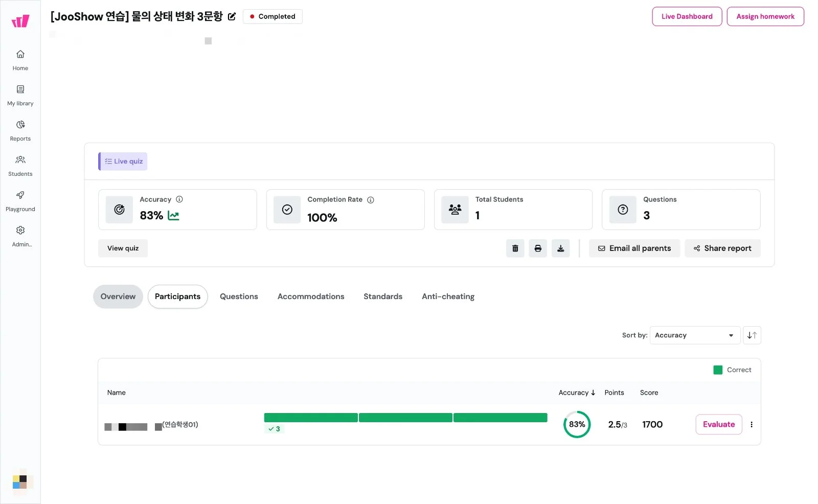The height and width of the screenshot is (504, 818).
Task: Open Admin settings in the sidebar
Action: [20, 236]
